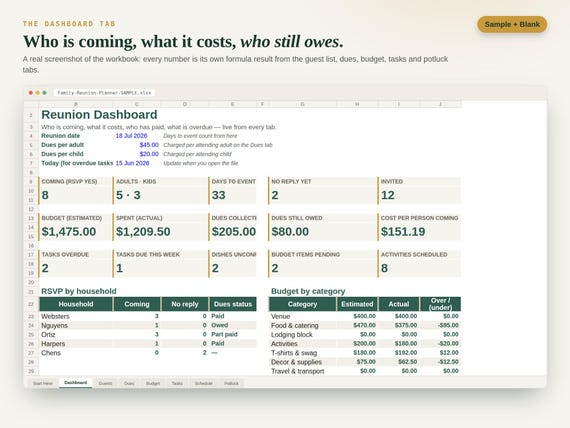
Task: Switch to the Guests sheet tab
Action: click(x=105, y=383)
